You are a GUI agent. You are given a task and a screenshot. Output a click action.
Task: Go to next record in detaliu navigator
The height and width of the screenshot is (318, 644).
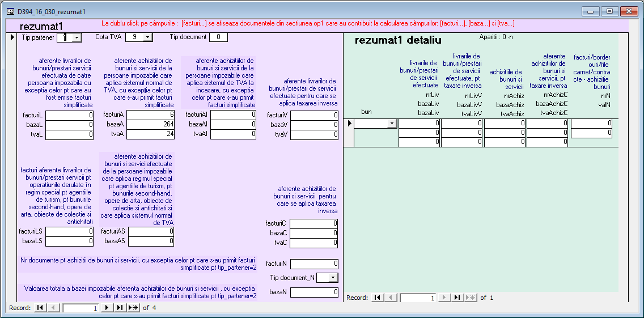coord(444,298)
